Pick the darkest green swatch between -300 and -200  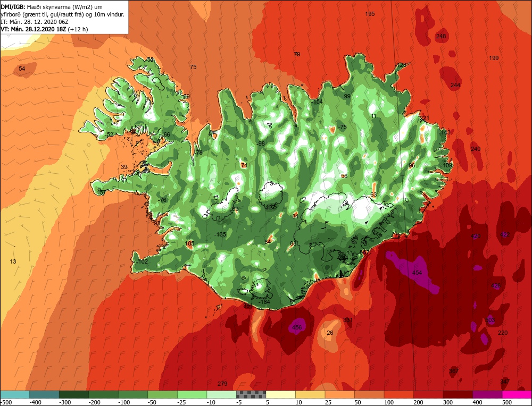coord(73,394)
